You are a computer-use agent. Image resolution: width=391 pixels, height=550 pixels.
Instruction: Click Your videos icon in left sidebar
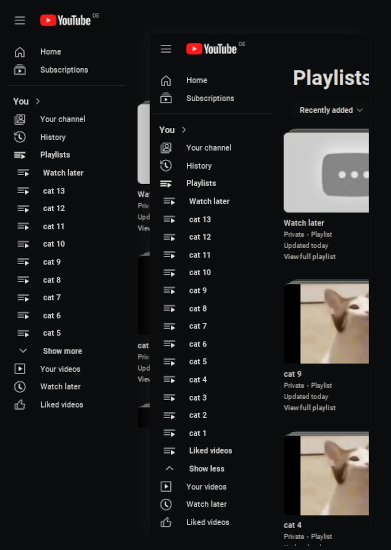pos(20,369)
